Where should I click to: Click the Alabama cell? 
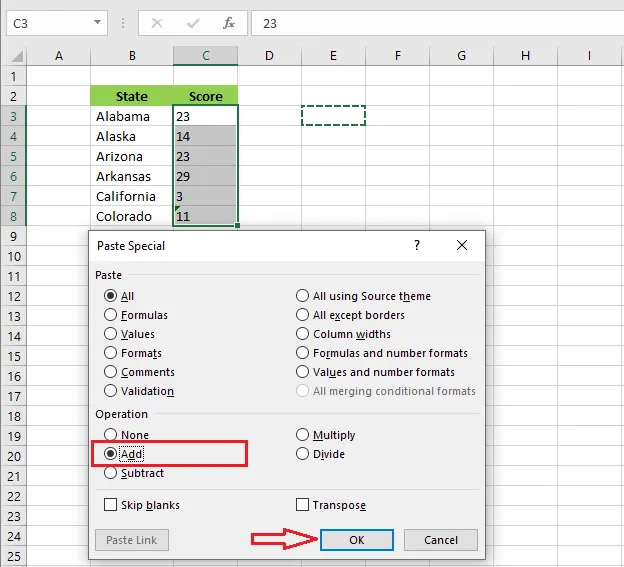pos(132,116)
